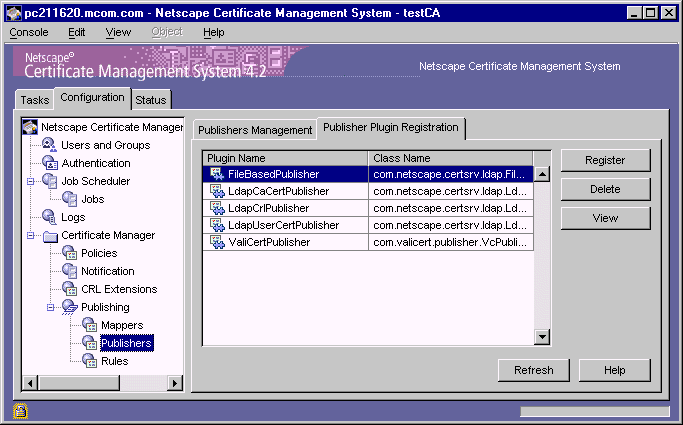Open the Help menu
683x425 pixels.
point(213,32)
